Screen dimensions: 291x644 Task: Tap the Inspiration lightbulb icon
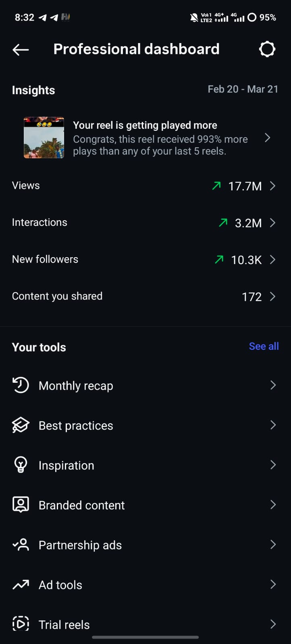[21, 465]
